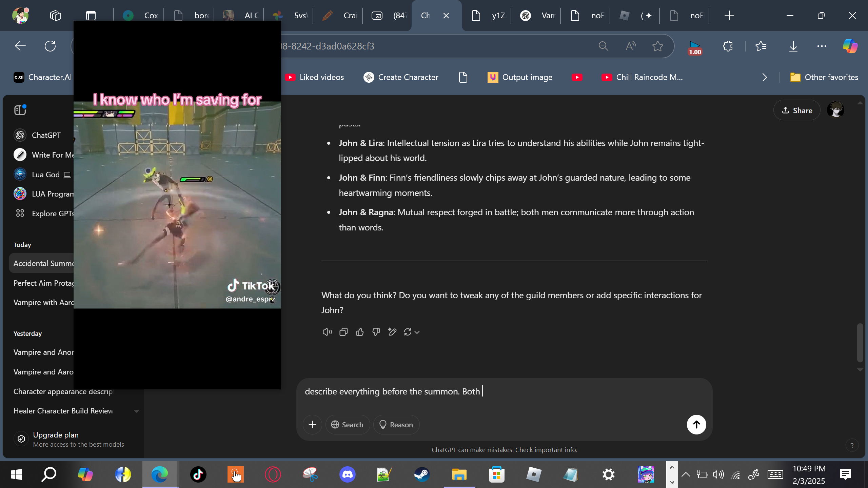The width and height of the screenshot is (868, 488).
Task: Toggle the Reason option
Action: point(396,425)
